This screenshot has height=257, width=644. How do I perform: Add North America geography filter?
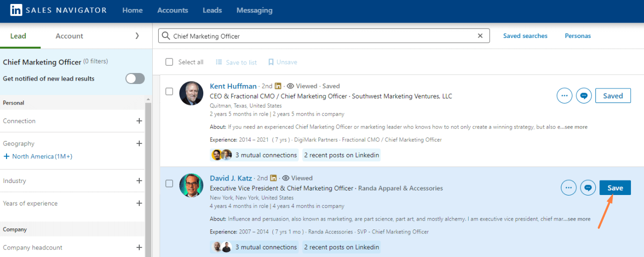(38, 156)
